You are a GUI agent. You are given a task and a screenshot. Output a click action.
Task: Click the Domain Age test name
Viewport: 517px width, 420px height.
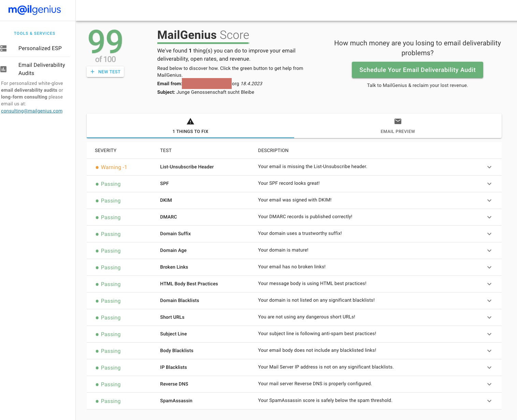[x=173, y=250]
